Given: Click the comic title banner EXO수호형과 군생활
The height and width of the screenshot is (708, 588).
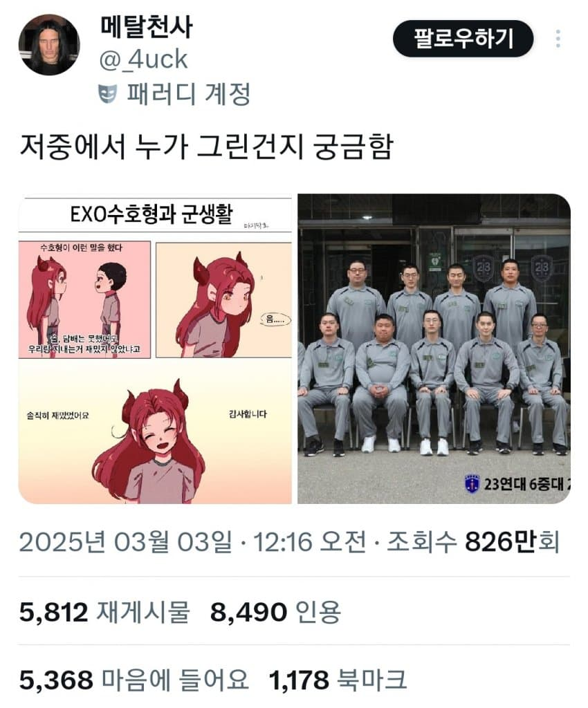Looking at the screenshot, I should pos(151,214).
